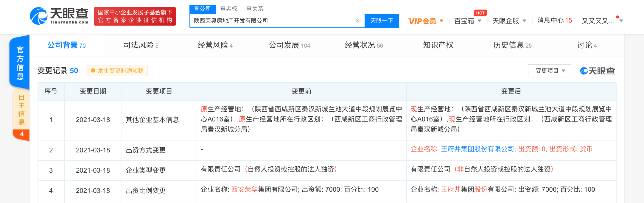Click the 王府井集团股份有限公司 link in row 2
The width and height of the screenshot is (644, 203).
pos(477,149)
